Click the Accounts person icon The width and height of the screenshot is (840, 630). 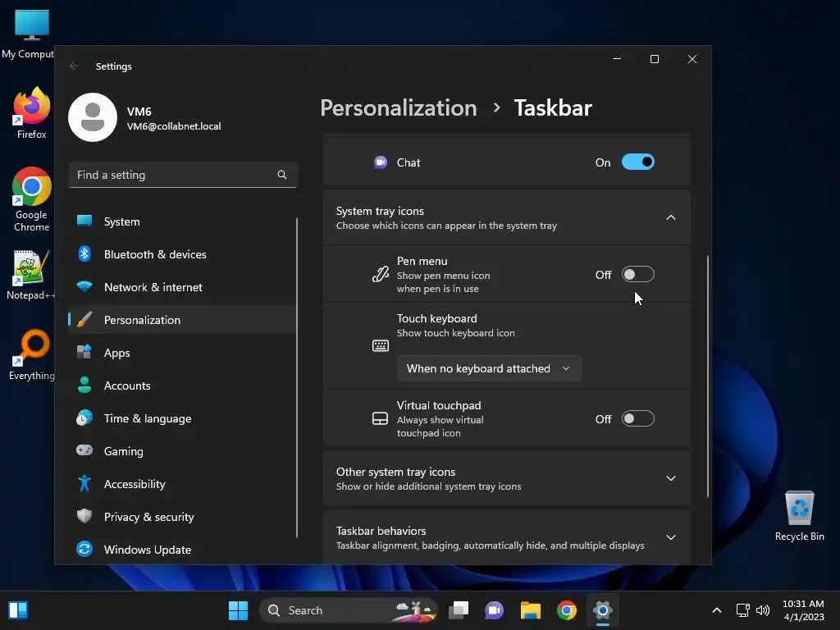pyautogui.click(x=84, y=385)
